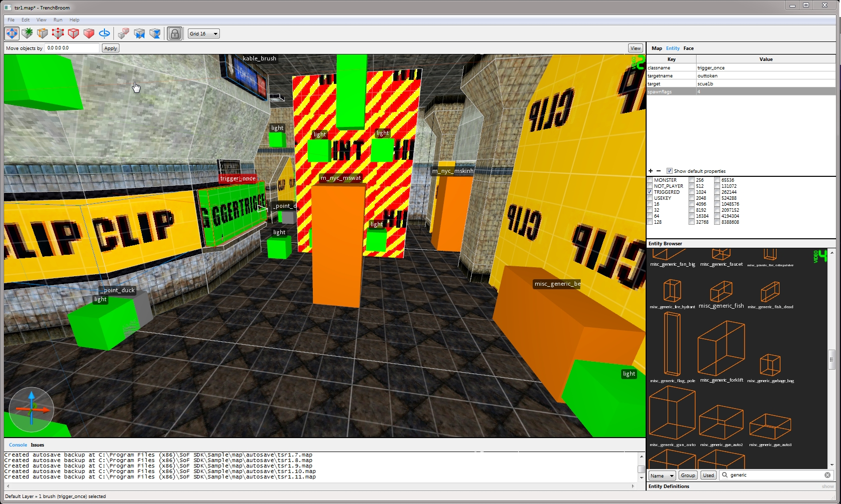This screenshot has height=504, width=841.
Task: Select misc_generic_flag_pole entity thumbnail
Action: click(x=672, y=347)
